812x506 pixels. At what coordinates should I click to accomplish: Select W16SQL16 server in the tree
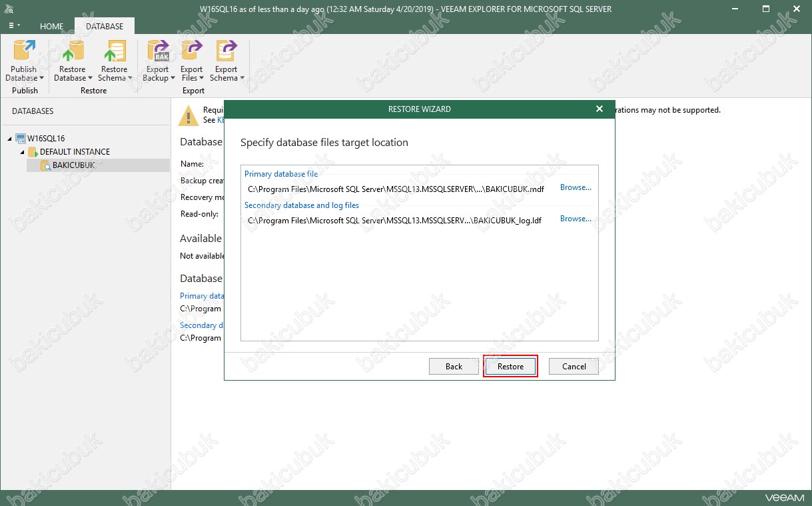(x=46, y=139)
